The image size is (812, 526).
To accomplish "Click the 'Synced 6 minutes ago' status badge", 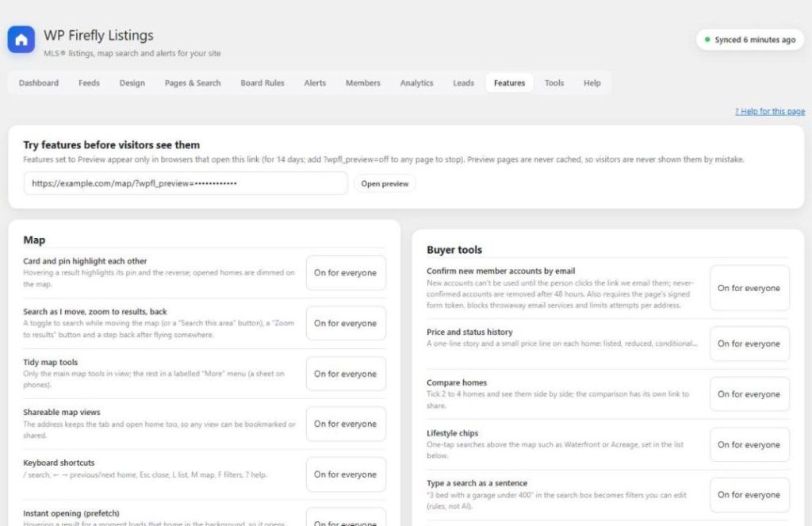I will (x=750, y=40).
